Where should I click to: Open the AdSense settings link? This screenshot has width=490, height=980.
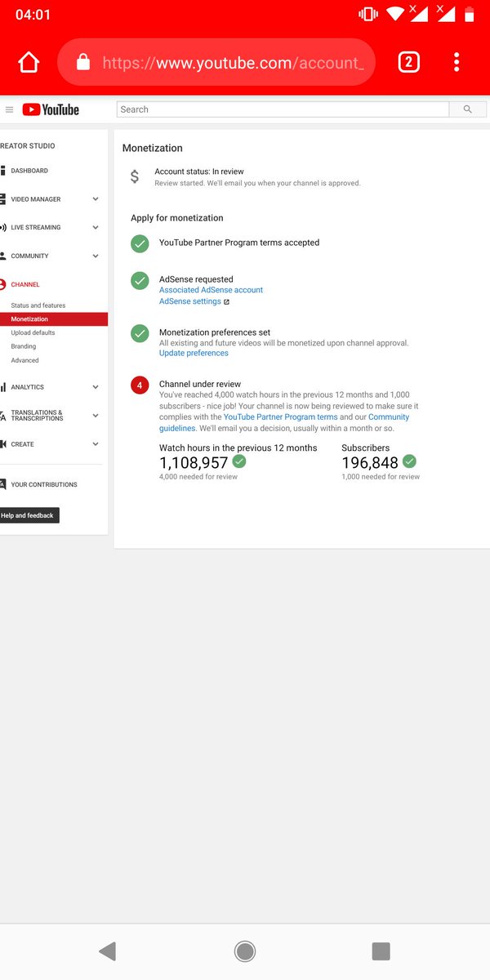click(190, 301)
